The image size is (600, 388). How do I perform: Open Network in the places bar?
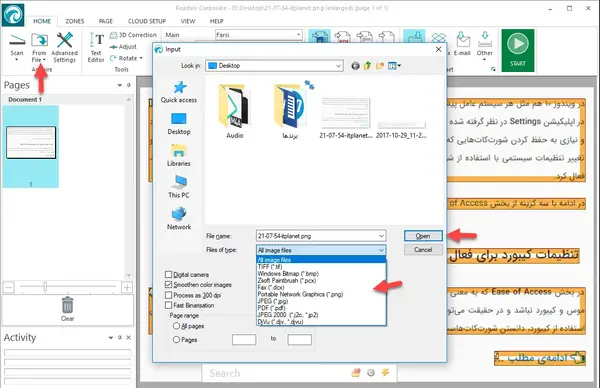pos(179,218)
